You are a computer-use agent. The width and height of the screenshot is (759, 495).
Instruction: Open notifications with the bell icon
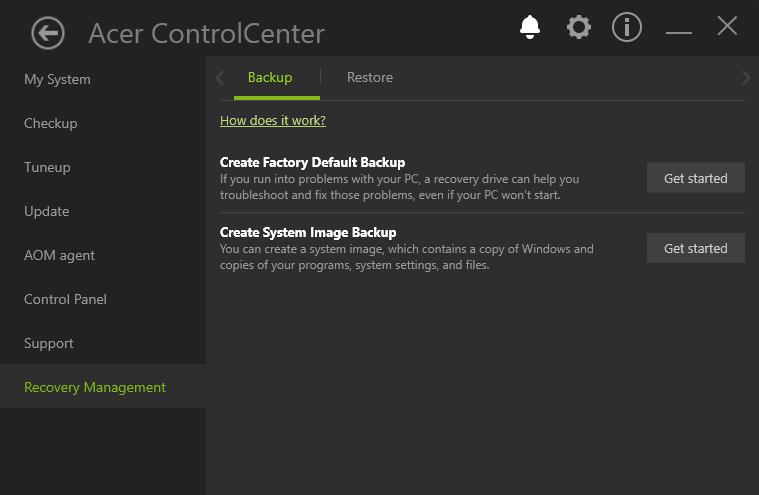click(530, 27)
